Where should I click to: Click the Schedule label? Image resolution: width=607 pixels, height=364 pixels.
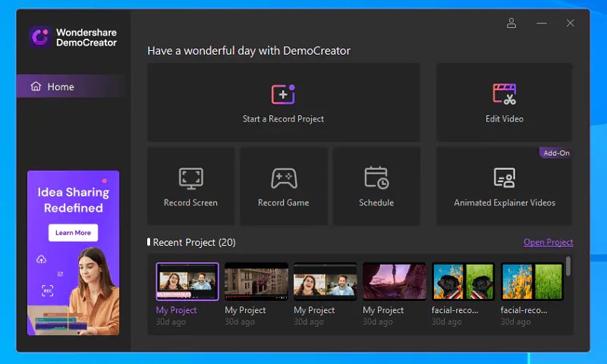click(x=376, y=202)
